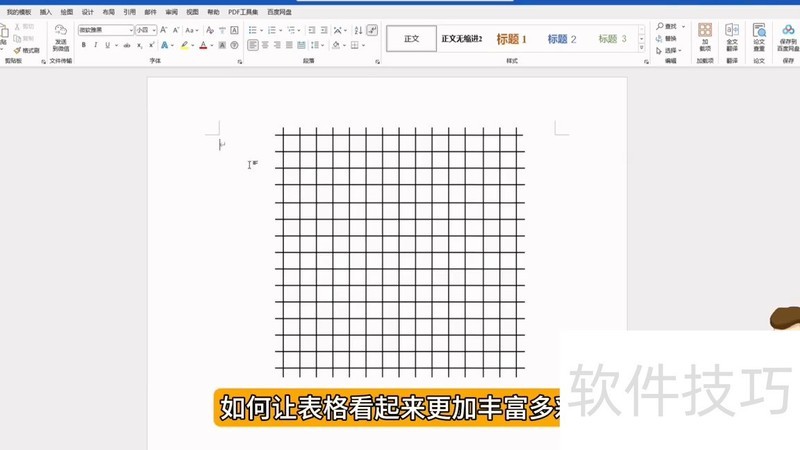Image resolution: width=800 pixels, height=450 pixels.
Task: Click the increase indent icon
Action: (323, 30)
